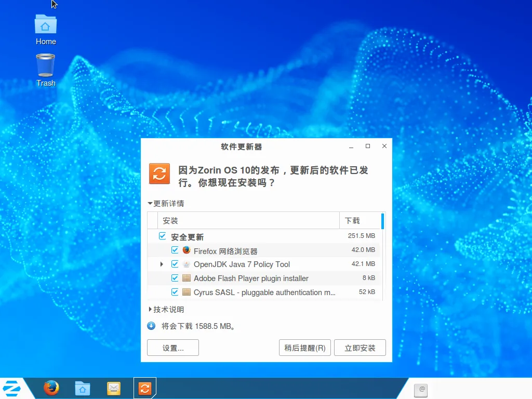Uncheck the 安全更新 checkbox
532x399 pixels.
pos(163,236)
